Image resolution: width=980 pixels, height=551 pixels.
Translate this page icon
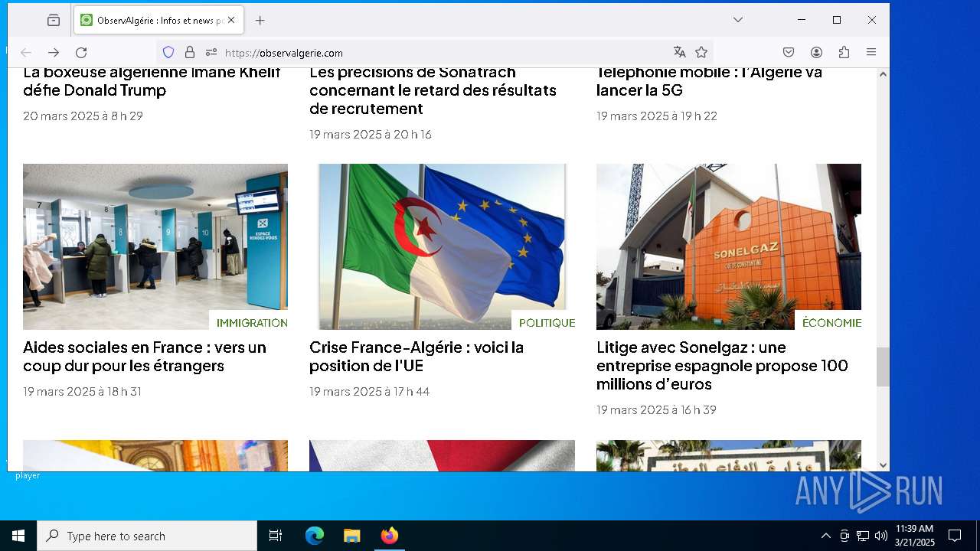coord(679,53)
